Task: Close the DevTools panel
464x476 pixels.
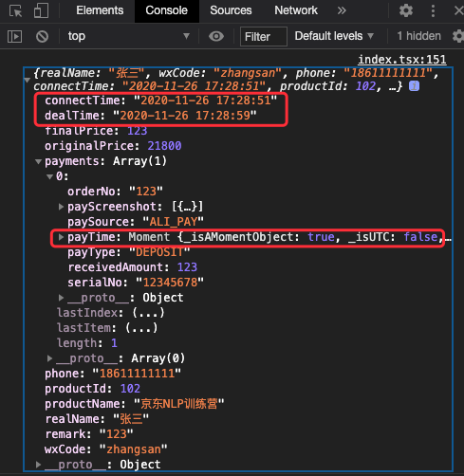Action: click(458, 10)
